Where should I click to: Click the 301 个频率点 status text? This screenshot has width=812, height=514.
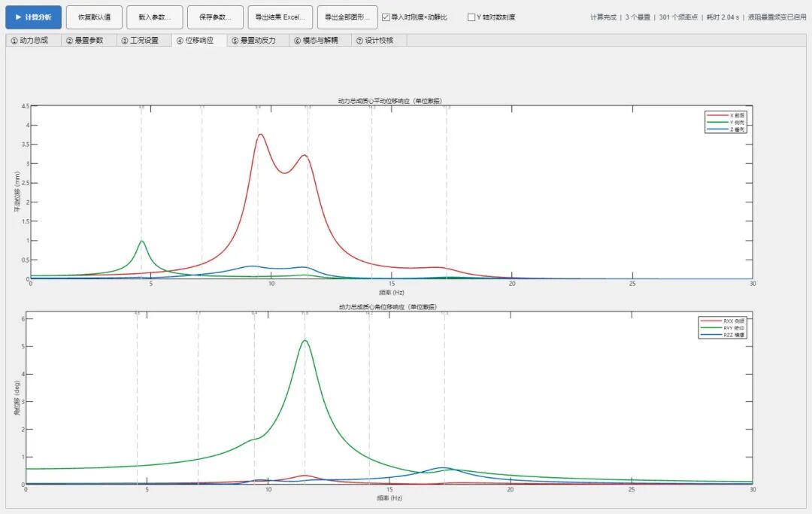(x=678, y=17)
